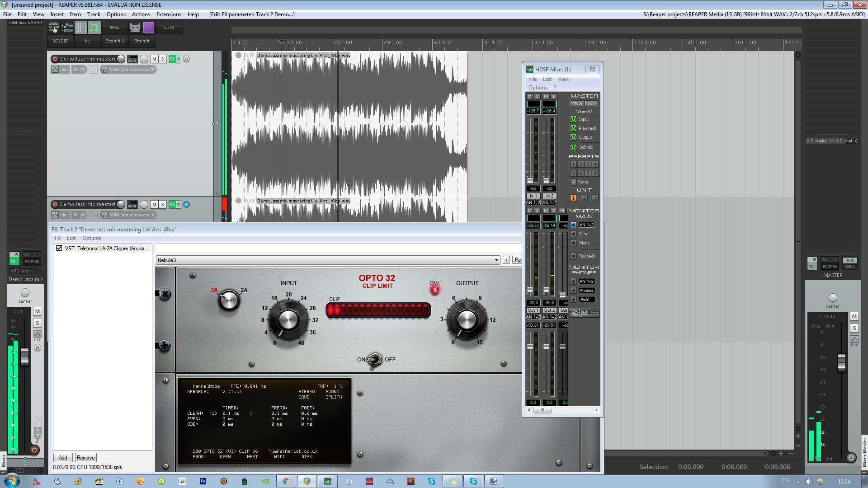Click the cat icon toolbar button
Screen dimensions: 868x488
pyautogui.click(x=135, y=28)
